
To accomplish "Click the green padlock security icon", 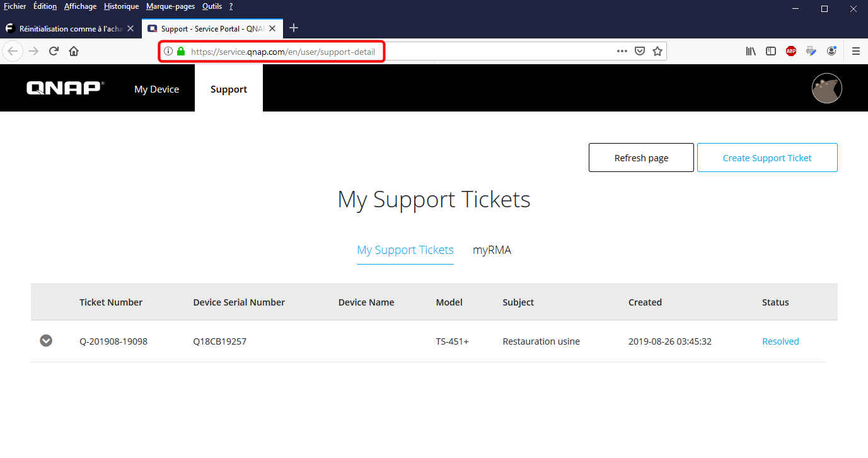I will (x=181, y=52).
